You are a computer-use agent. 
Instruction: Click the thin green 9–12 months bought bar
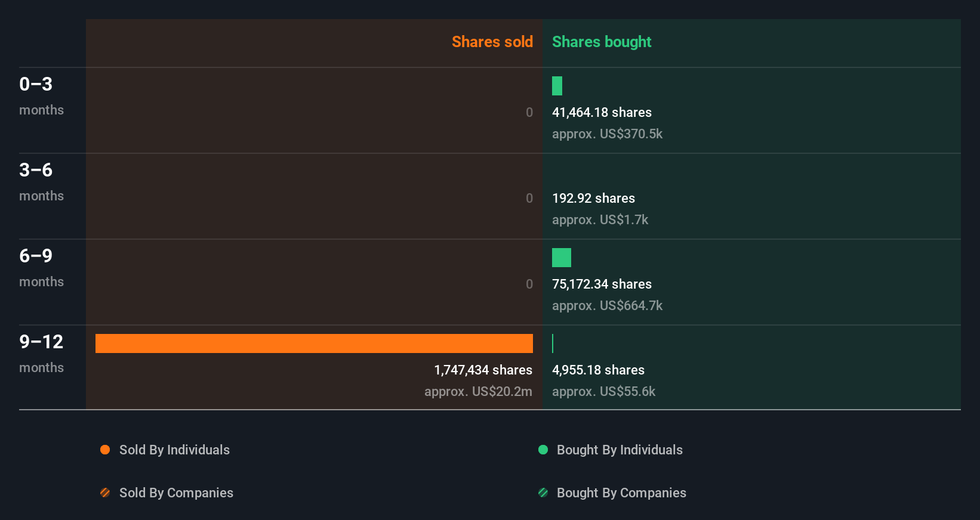(x=553, y=343)
